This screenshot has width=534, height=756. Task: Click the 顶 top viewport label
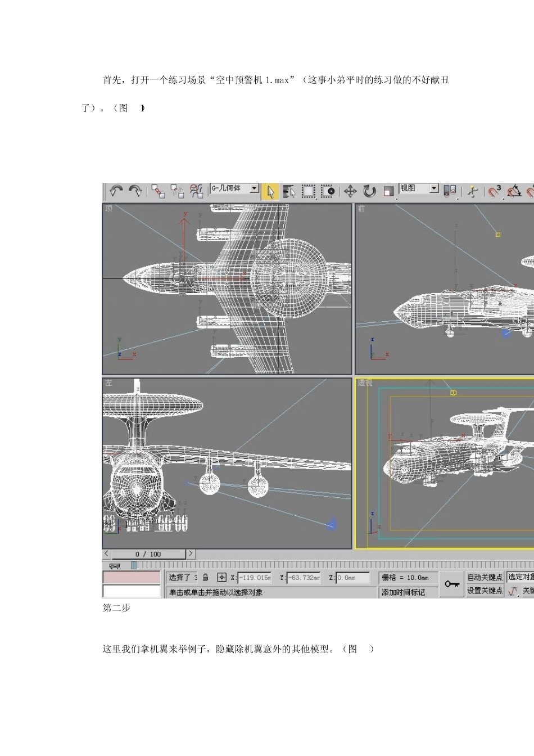(108, 208)
